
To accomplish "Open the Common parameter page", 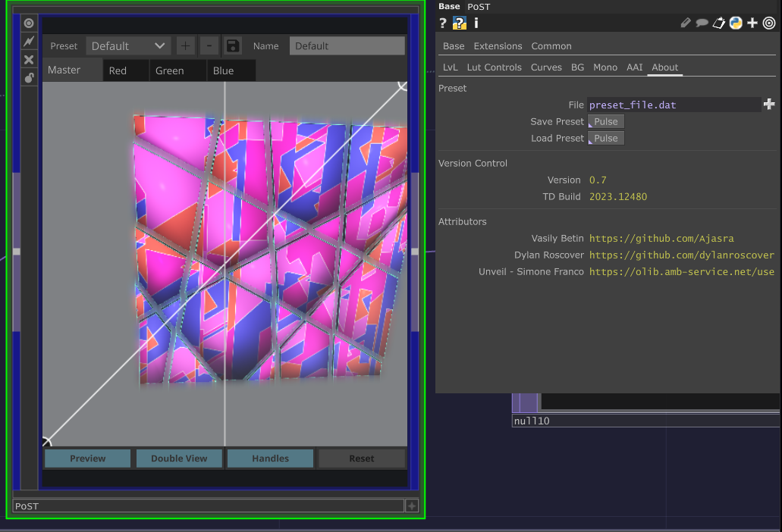I will 551,45.
